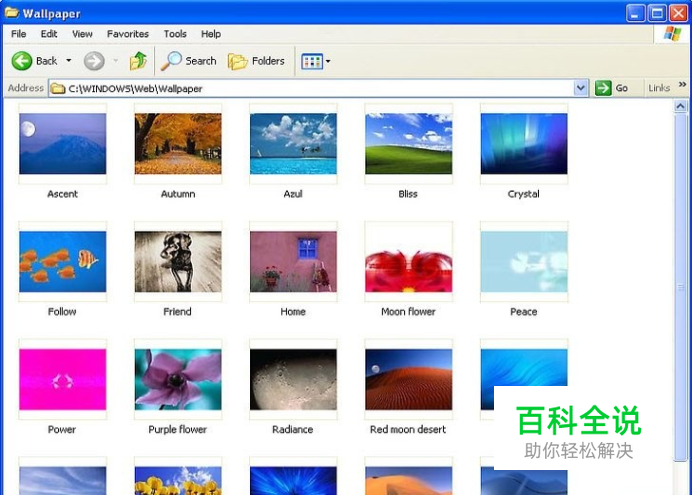The image size is (692, 495).
Task: Click the "Peace" file name
Action: 524,311
